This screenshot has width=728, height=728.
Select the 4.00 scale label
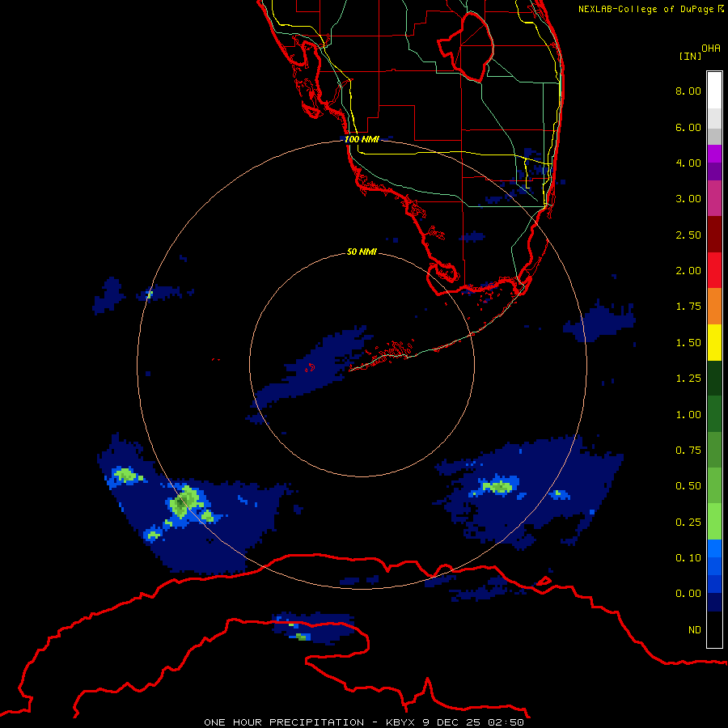tap(688, 163)
